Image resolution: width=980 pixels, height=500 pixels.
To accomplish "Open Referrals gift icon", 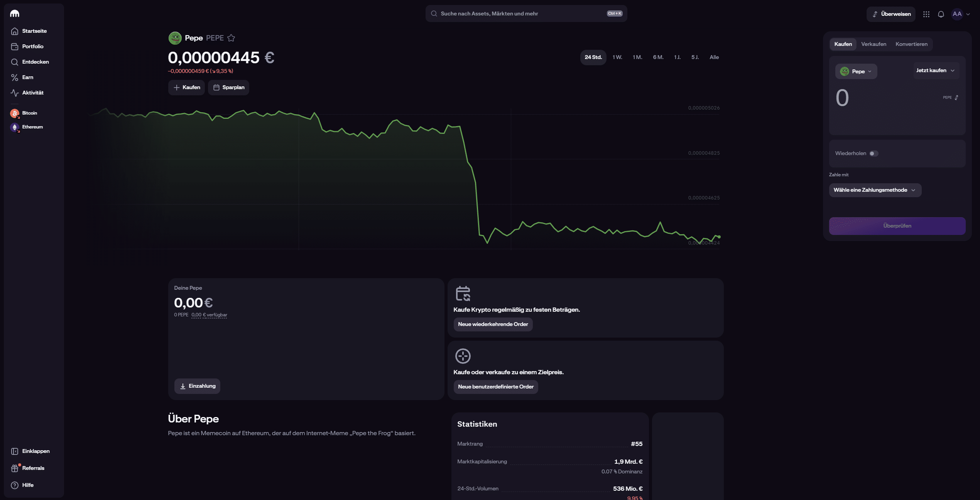I will pos(15,468).
